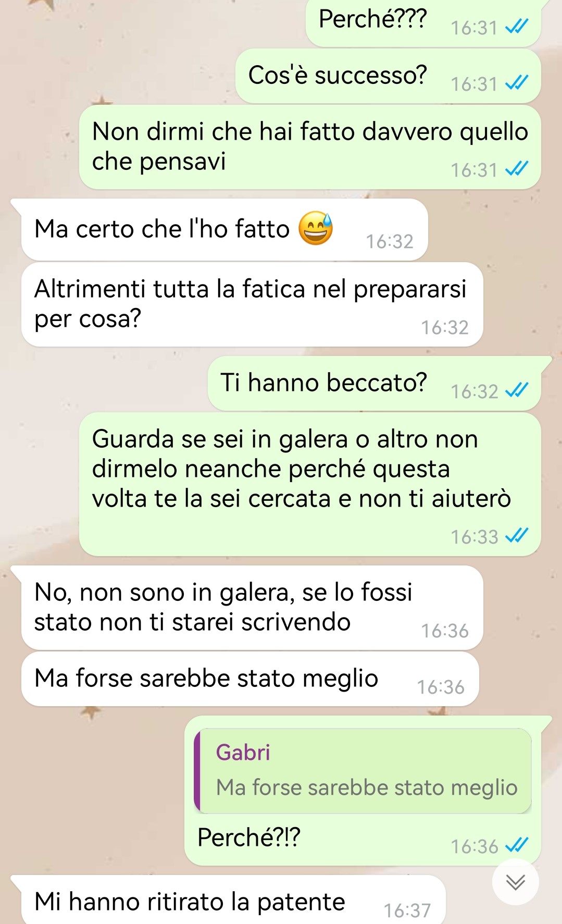
Task: Tap message 'Altrimenti tutta la fatica nel prepararsi'
Action: [x=252, y=304]
